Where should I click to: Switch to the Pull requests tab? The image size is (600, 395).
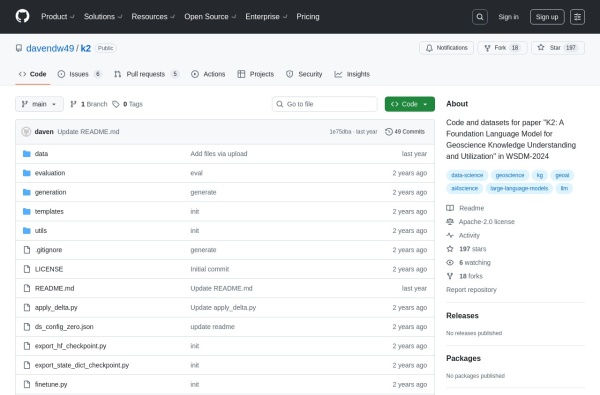(147, 74)
